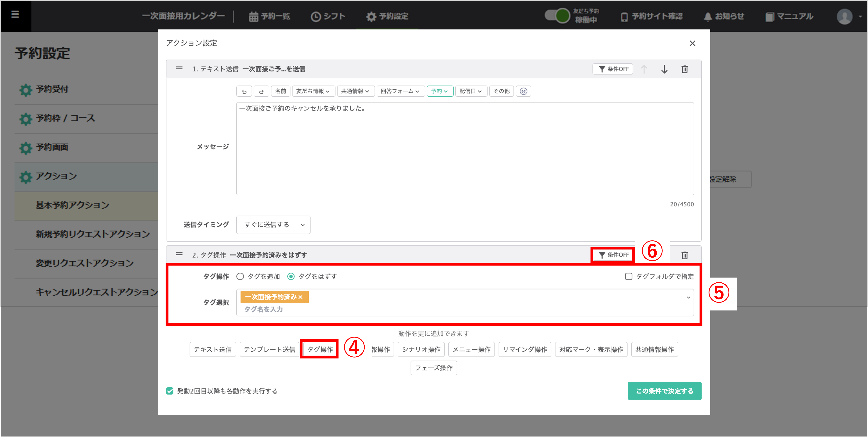This screenshot has height=437, width=868.
Task: Open the 送信タイミング dropdown
Action: point(273,225)
